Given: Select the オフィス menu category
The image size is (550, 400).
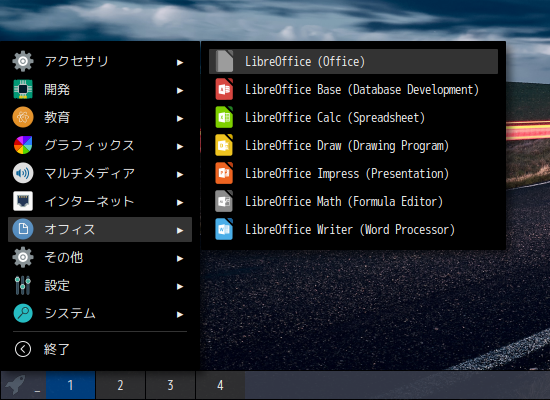Looking at the screenshot, I should (100, 229).
